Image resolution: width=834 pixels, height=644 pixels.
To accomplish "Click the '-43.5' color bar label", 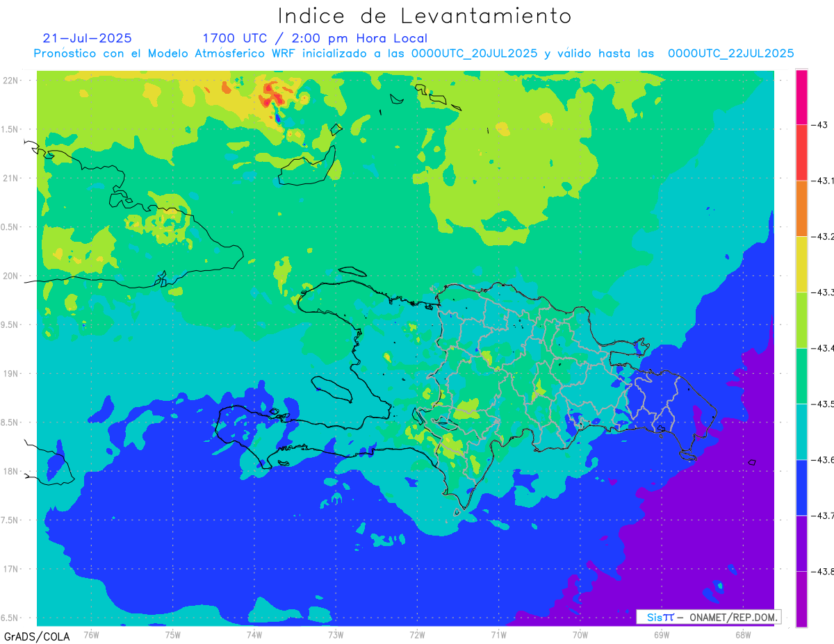I will pos(824,404).
